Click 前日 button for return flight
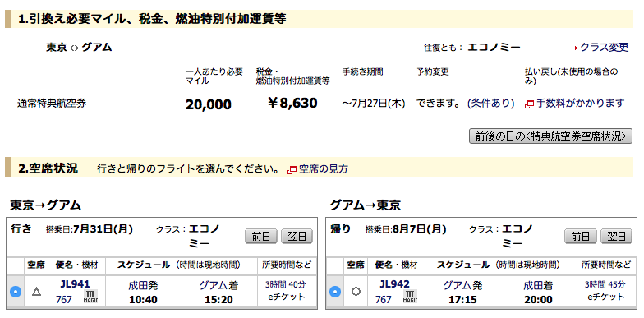Viewport: 644px width, 318px height. (x=581, y=237)
